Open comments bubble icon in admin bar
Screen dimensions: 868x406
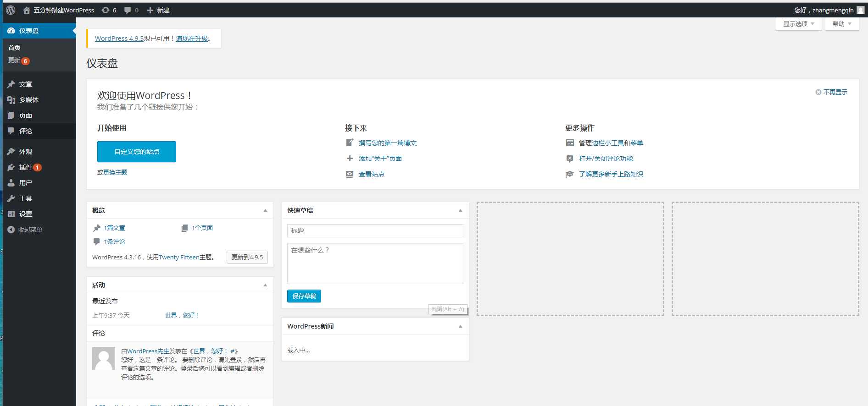click(128, 10)
